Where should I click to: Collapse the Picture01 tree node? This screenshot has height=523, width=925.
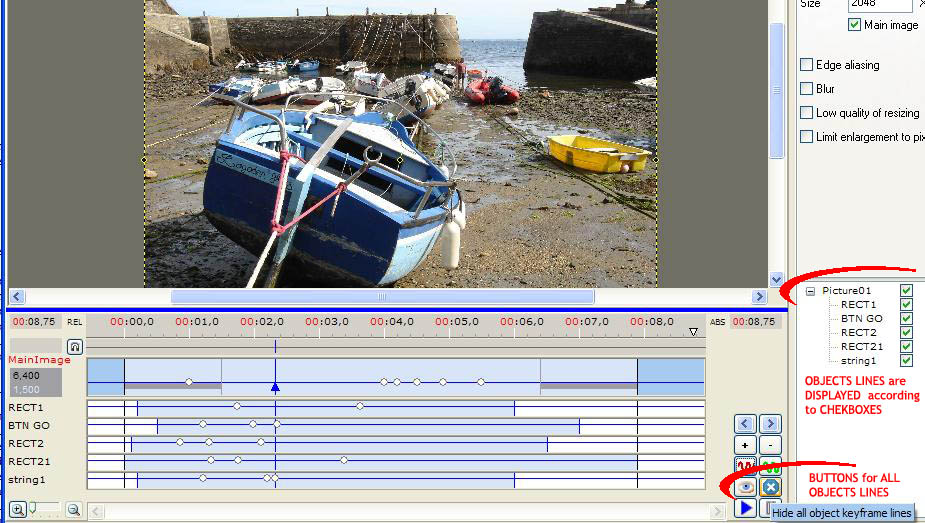tap(810, 291)
